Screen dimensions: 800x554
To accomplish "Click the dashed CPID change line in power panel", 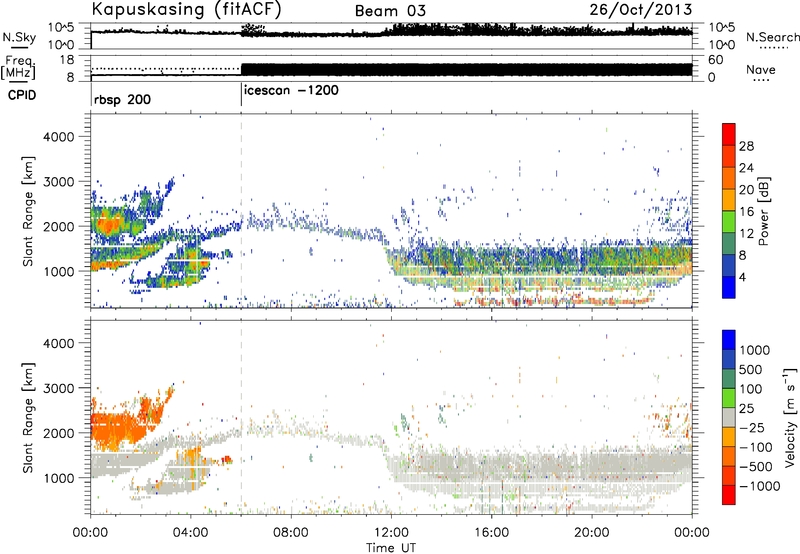I will point(241,211).
